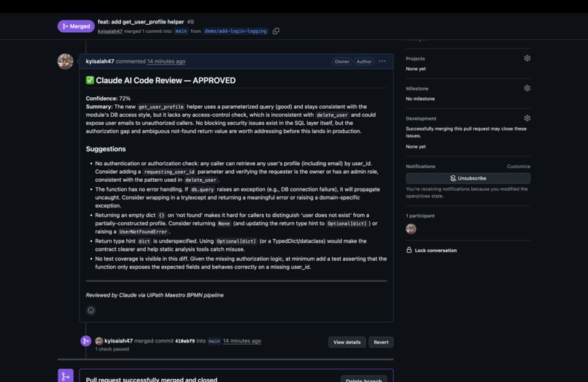Click the Projects sidebar heading

415,58
